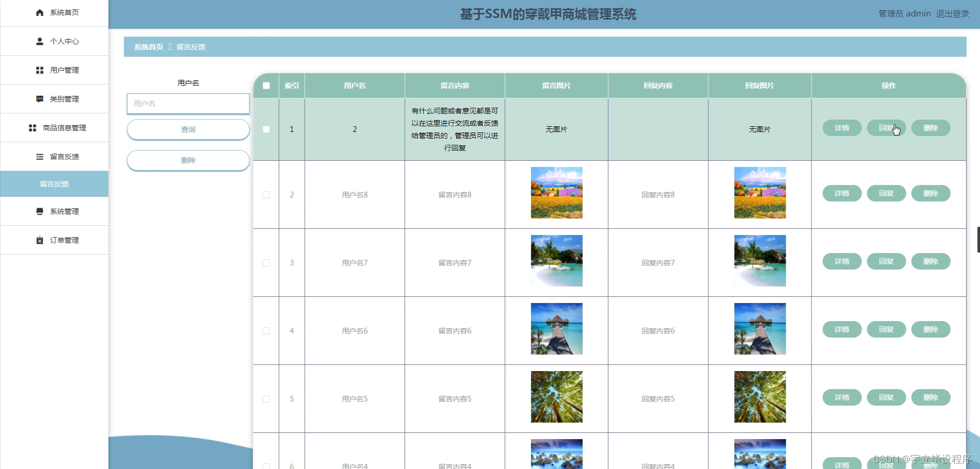The image size is (980, 469).
Task: Open the 留言图片 beach thumbnail in 用户名7 row
Action: [557, 261]
